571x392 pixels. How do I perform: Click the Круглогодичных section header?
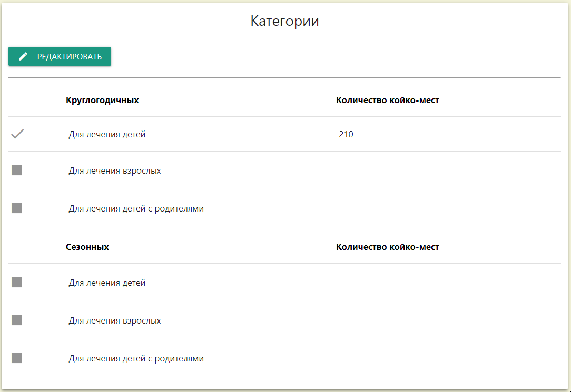tap(102, 100)
